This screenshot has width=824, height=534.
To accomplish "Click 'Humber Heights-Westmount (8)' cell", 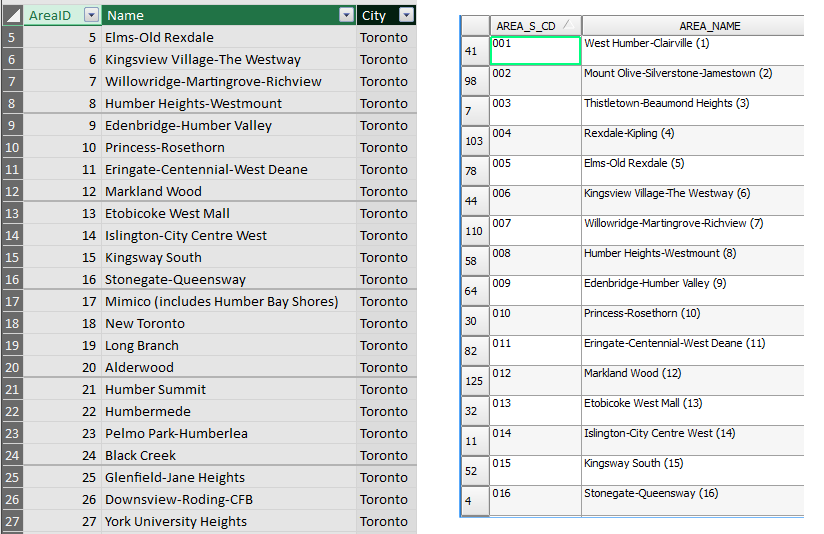I will click(693, 260).
